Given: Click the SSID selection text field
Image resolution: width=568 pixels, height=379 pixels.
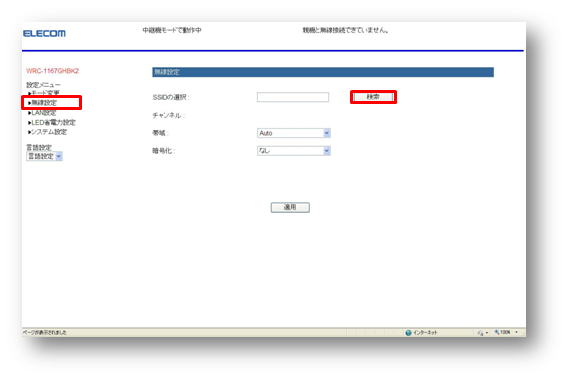Looking at the screenshot, I should point(293,97).
